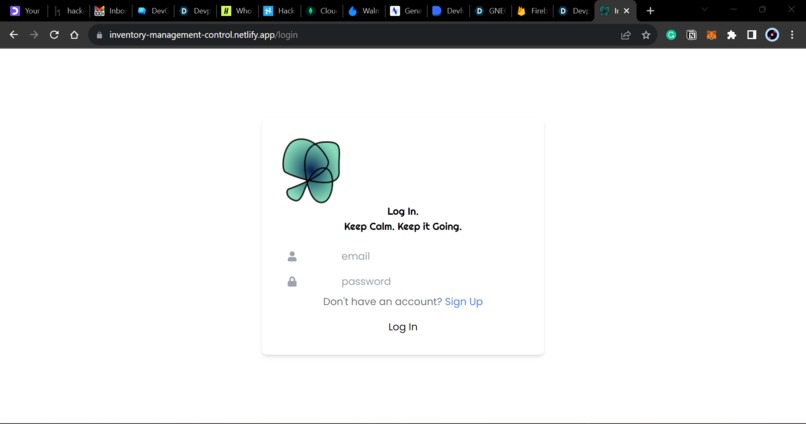The width and height of the screenshot is (806, 424).
Task: Switch to the "hack" tab
Action: [x=68, y=11]
